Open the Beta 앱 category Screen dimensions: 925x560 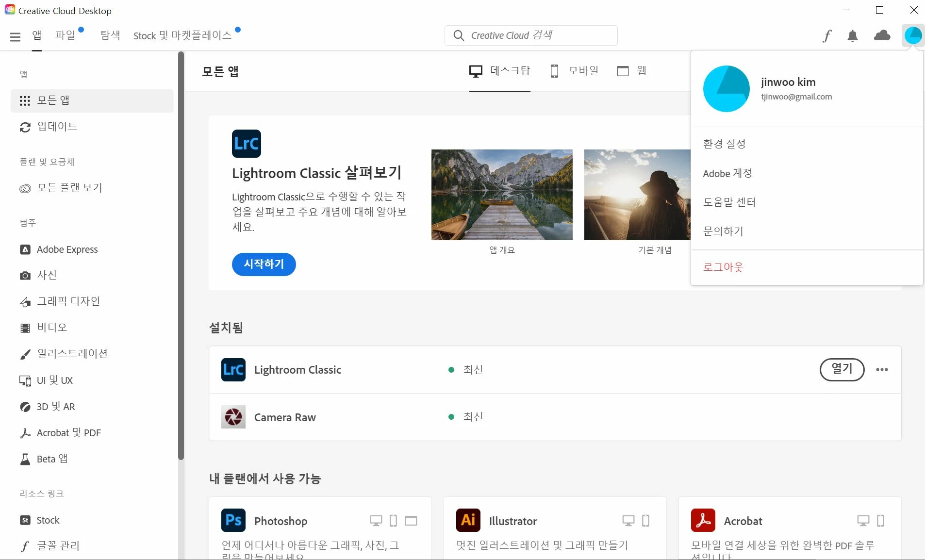[x=44, y=459]
